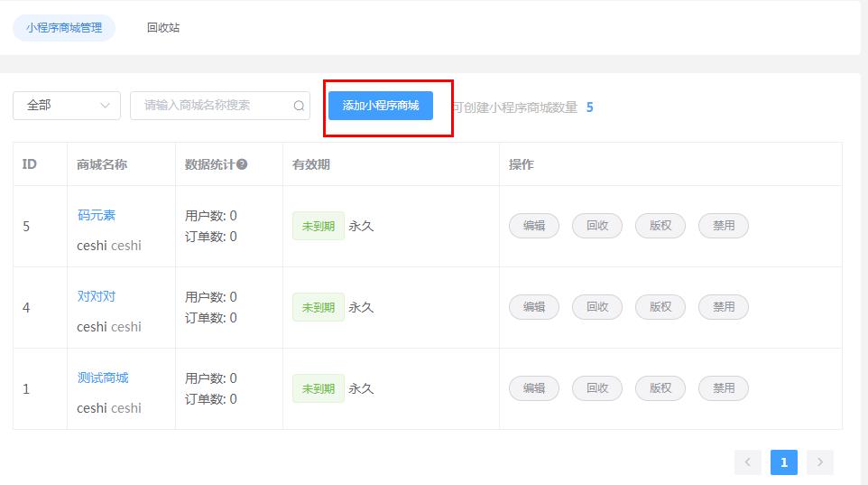868x485 pixels.
Task: Go to next page arrow
Action: coord(819,462)
